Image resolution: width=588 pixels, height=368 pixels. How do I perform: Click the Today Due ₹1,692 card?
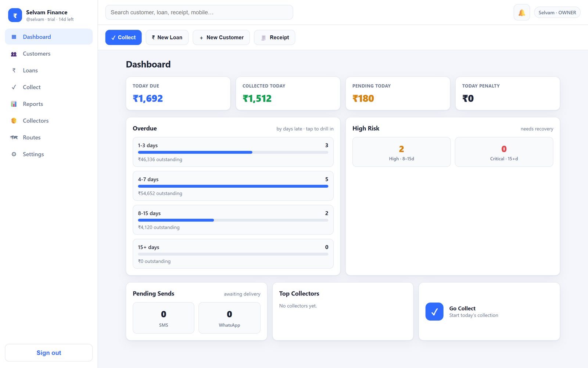[x=178, y=93]
